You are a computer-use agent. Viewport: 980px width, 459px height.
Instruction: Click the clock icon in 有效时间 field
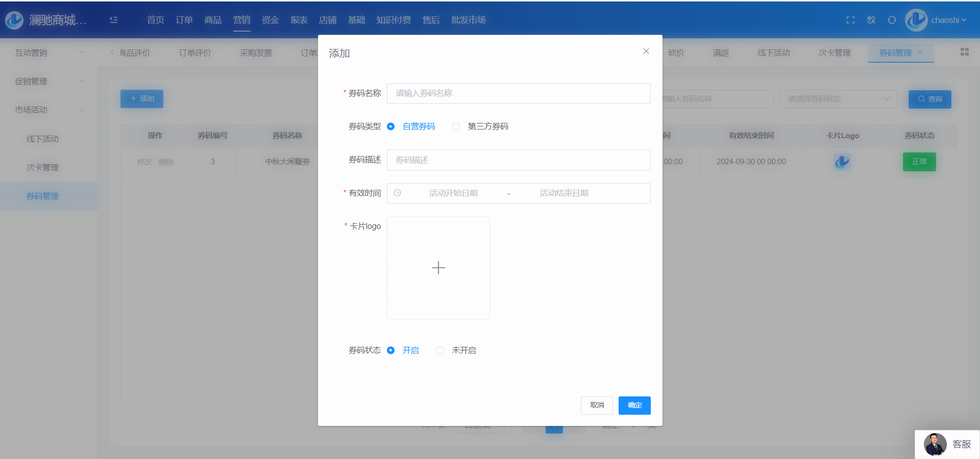pos(397,193)
